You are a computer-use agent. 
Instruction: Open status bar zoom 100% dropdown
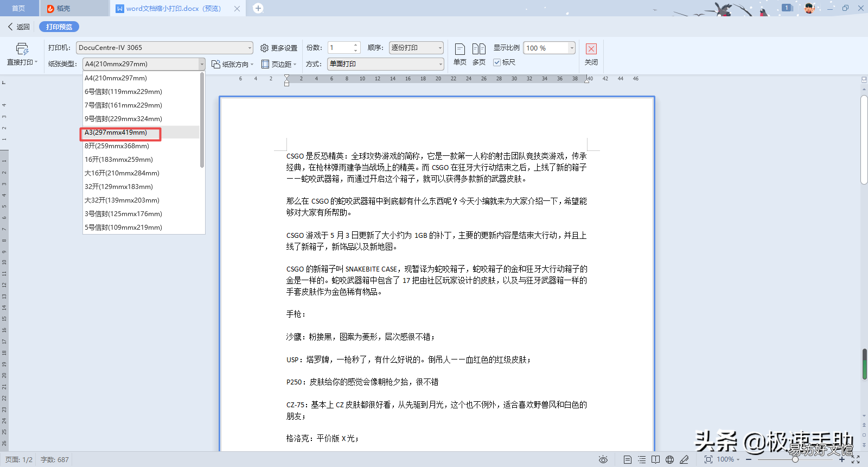[x=728, y=459]
